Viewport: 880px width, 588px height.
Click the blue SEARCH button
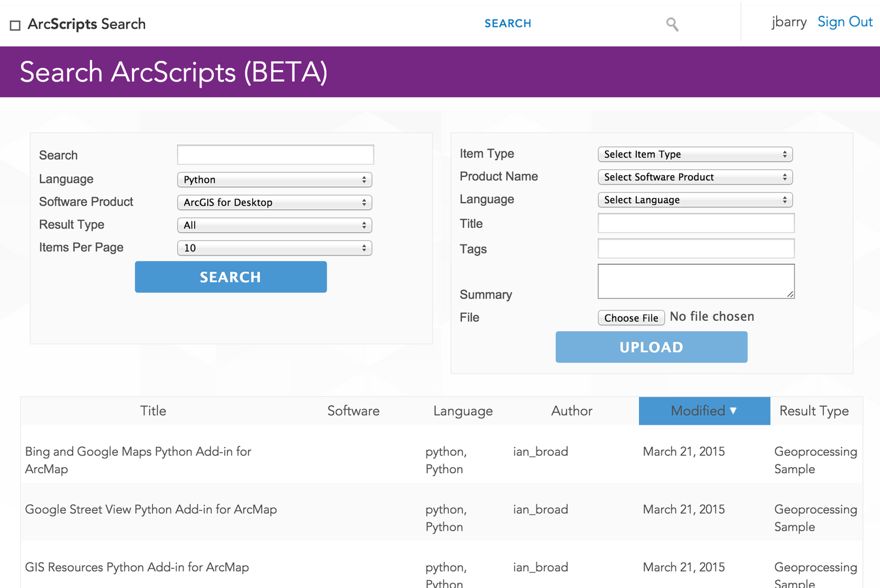[231, 277]
